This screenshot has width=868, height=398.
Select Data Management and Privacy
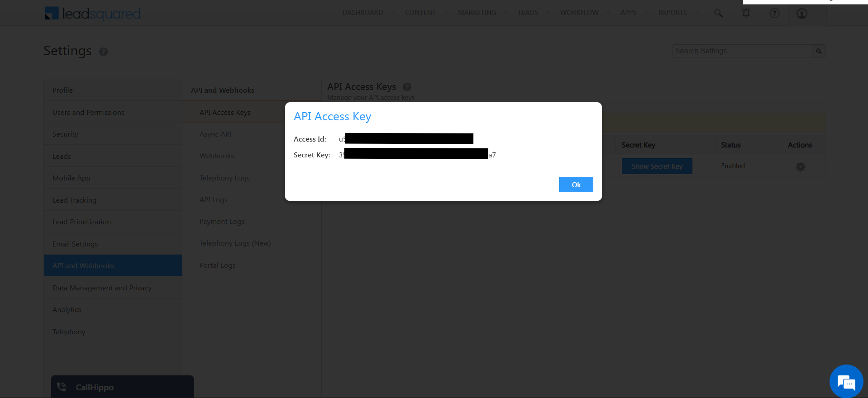113,288
